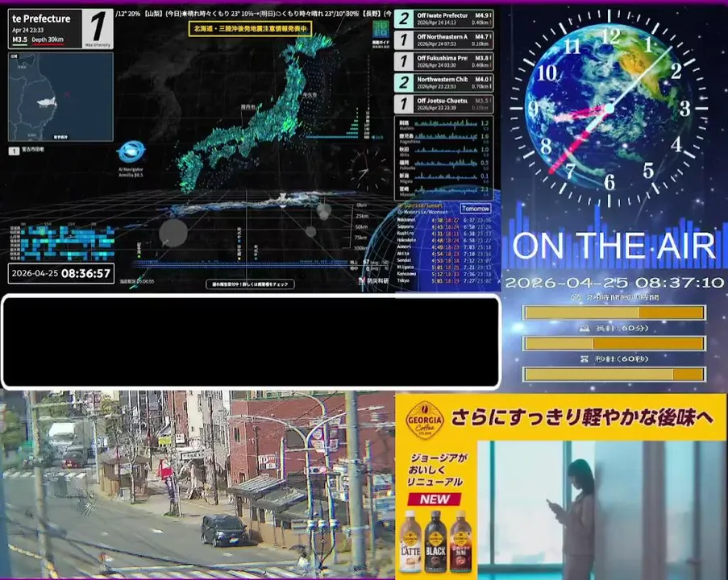Click the street live camera feed

click(197, 485)
